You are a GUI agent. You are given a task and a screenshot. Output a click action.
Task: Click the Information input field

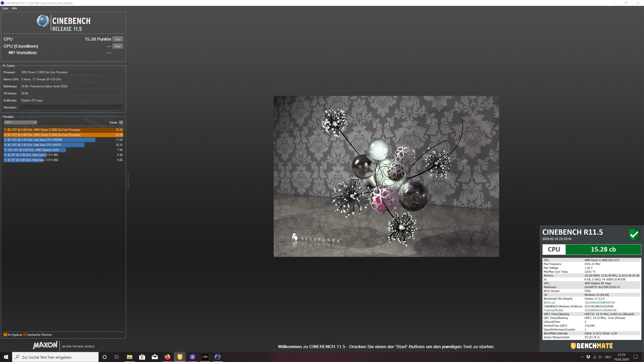(71, 107)
